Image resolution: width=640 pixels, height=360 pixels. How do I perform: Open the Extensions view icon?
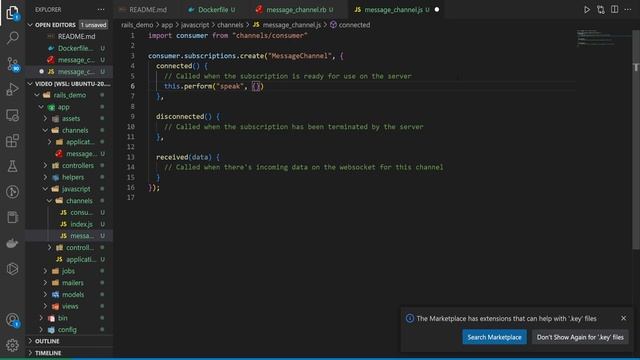pos(13,141)
